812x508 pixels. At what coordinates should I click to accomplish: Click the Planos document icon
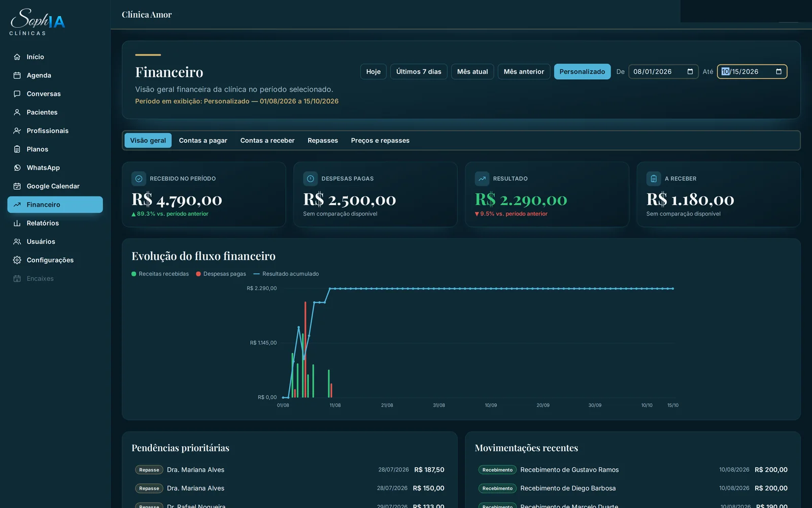[x=17, y=149]
